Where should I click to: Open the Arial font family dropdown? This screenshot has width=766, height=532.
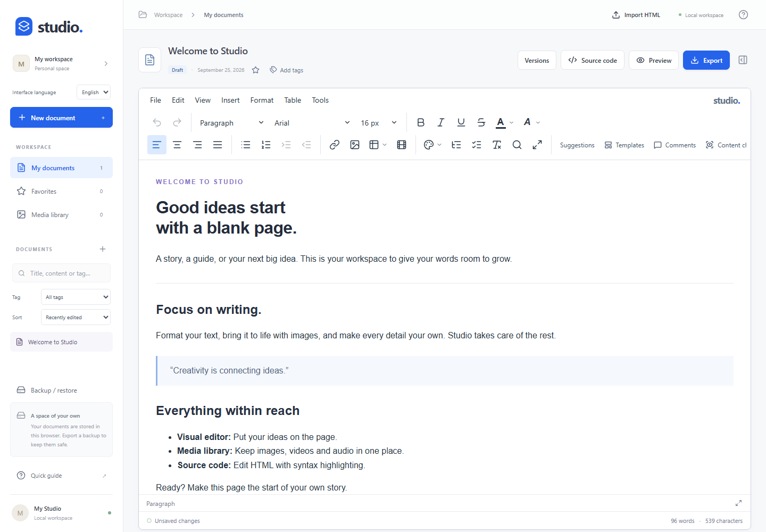(x=312, y=123)
